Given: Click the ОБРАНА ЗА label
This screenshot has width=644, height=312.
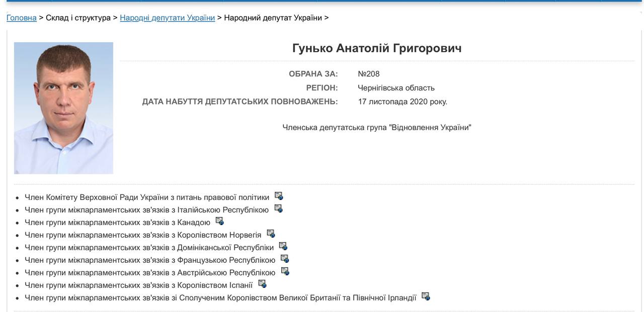Looking at the screenshot, I should [x=313, y=74].
